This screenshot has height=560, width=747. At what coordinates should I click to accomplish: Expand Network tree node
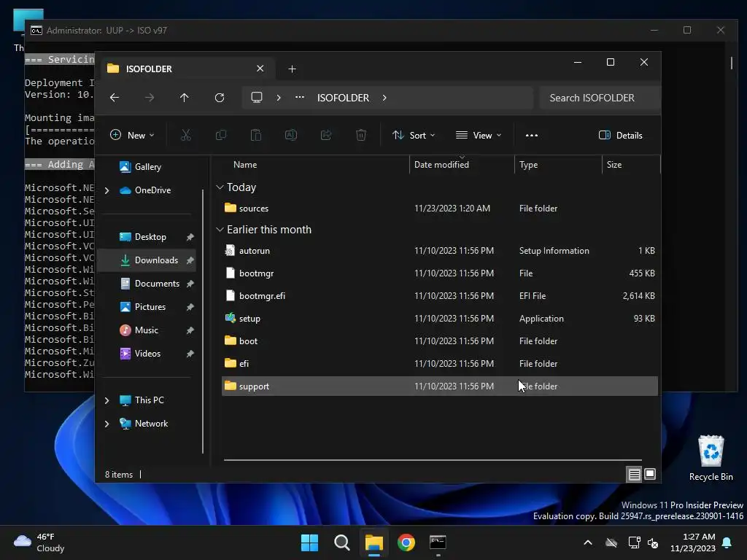pyautogui.click(x=107, y=424)
